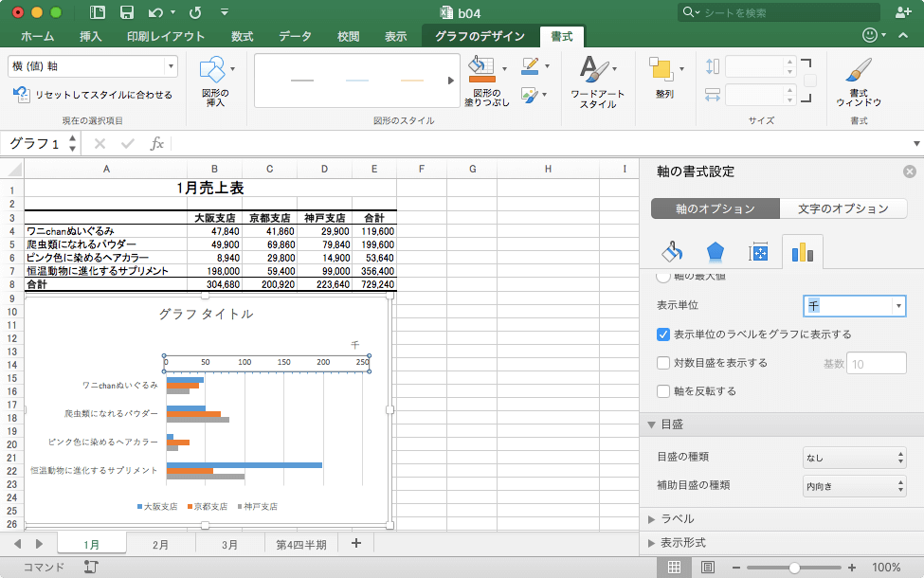Open the chart element selector showing 横 (値) 軸
The height and width of the screenshot is (578, 924).
tap(93, 66)
